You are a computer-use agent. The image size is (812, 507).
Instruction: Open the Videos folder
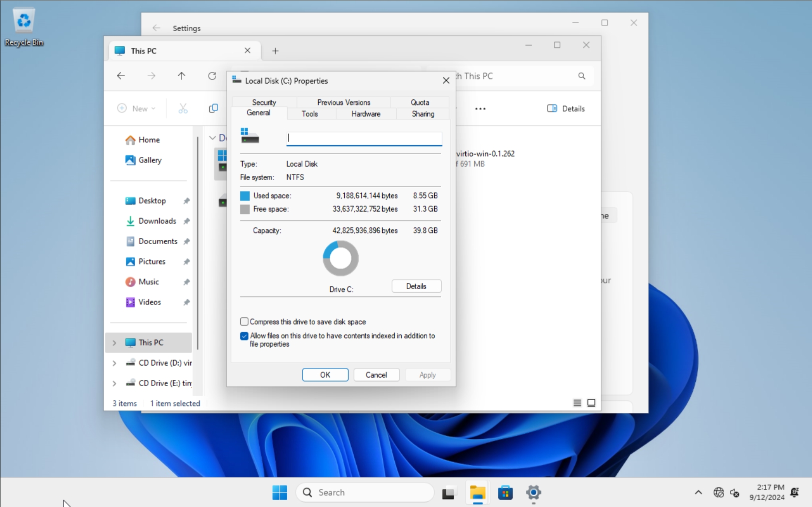(x=150, y=302)
